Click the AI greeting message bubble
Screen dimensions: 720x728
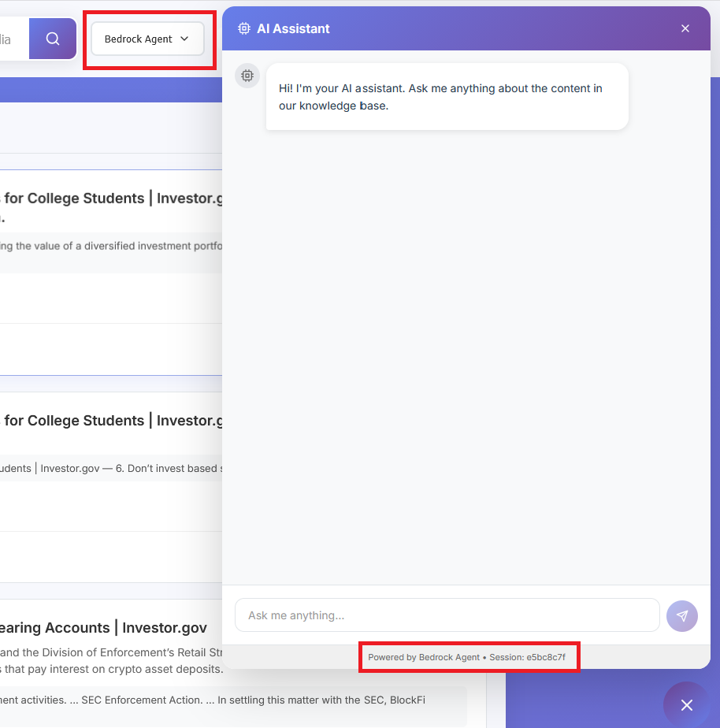point(446,96)
